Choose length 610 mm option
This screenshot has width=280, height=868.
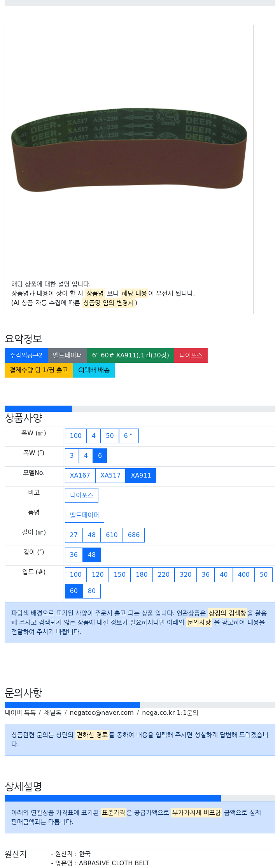pyautogui.click(x=112, y=535)
